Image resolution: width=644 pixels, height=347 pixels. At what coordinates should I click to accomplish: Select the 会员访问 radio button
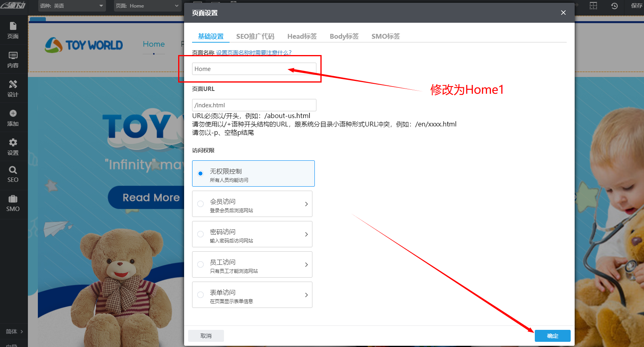[200, 204]
